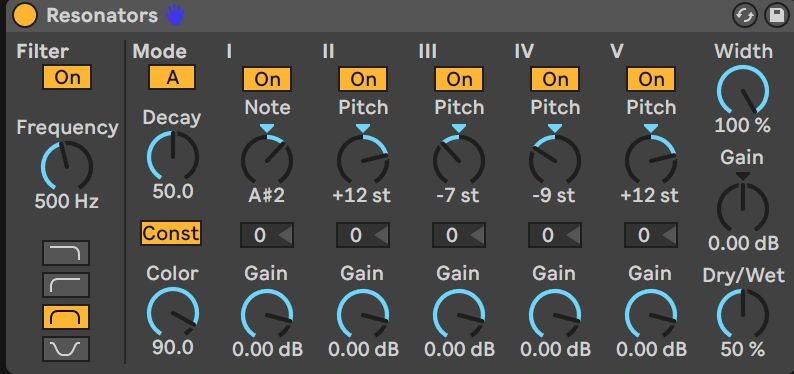Image resolution: width=794 pixels, height=374 pixels.
Task: Toggle the Resonators device activator circle
Action: 25,15
